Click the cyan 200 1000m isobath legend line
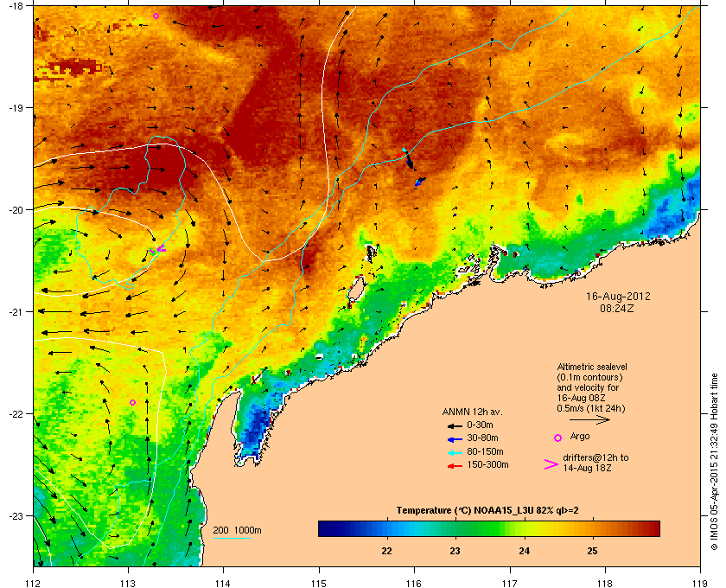Viewport: 726px width, 588px height. [x=232, y=538]
